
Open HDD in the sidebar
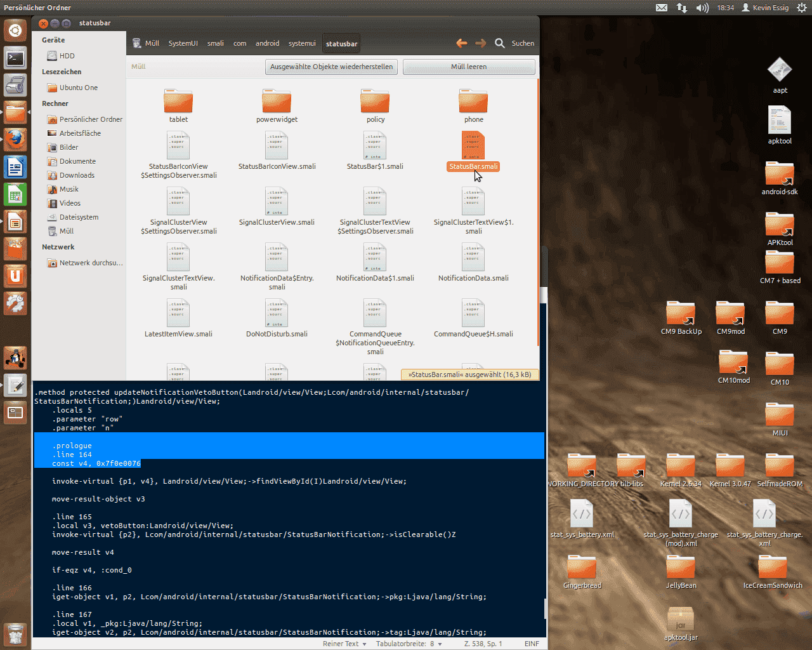[x=62, y=56]
